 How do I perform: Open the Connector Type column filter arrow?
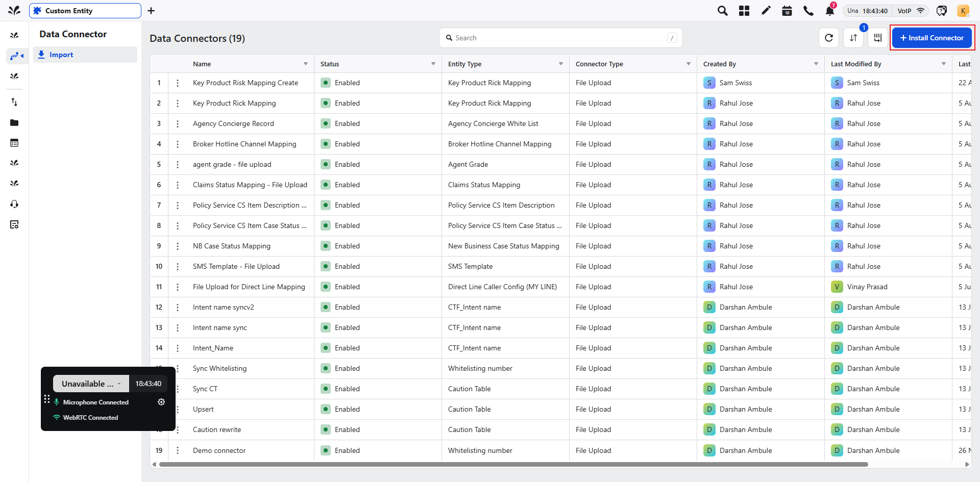[689, 64]
